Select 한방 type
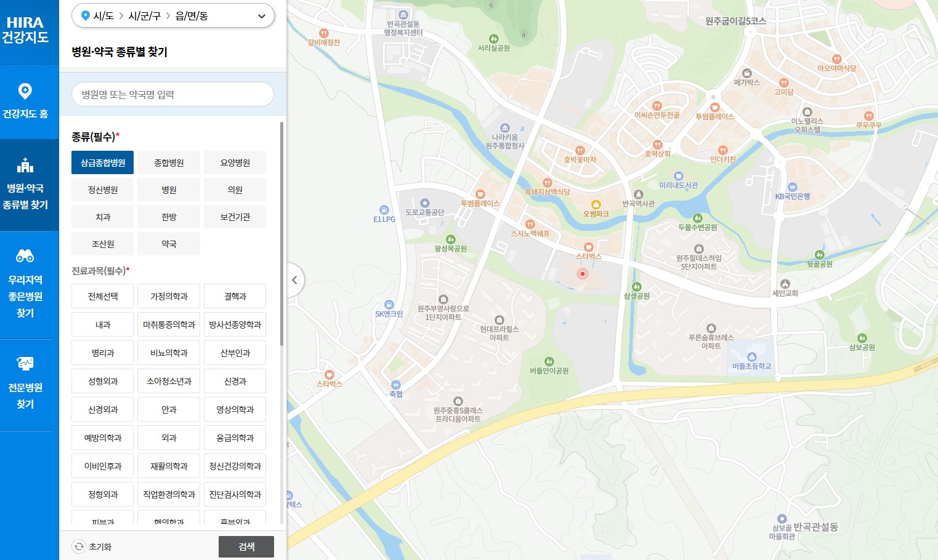 (x=169, y=217)
